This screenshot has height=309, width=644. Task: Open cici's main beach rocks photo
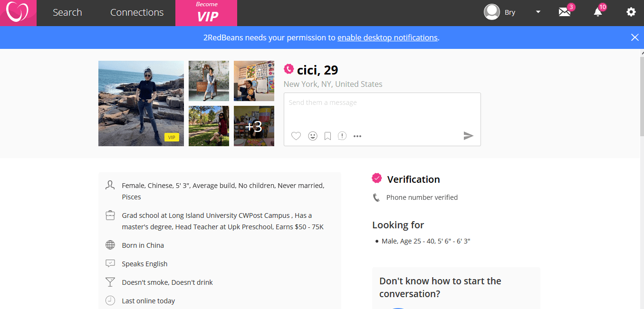(141, 103)
